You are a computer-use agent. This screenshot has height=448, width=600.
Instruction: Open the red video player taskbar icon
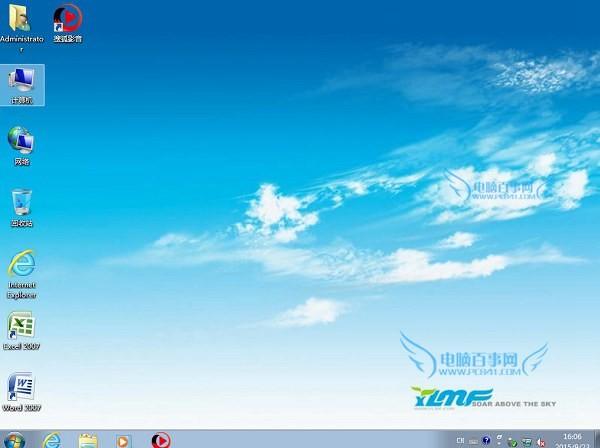pos(161,440)
